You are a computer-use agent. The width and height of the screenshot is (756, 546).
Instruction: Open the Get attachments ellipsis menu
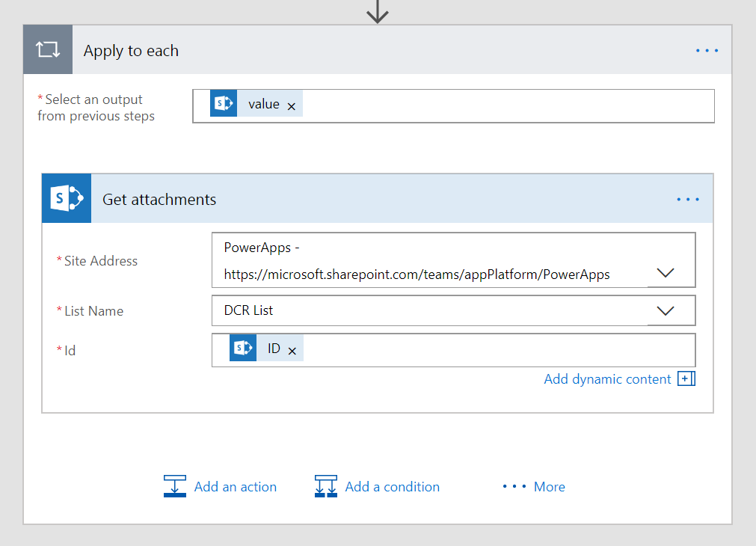(687, 200)
